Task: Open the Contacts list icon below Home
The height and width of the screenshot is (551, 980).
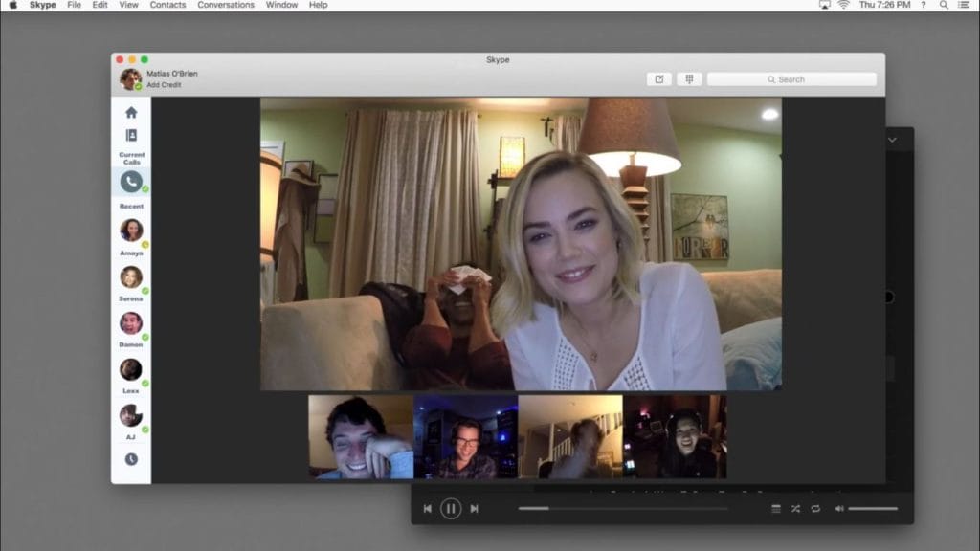Action: (130, 134)
